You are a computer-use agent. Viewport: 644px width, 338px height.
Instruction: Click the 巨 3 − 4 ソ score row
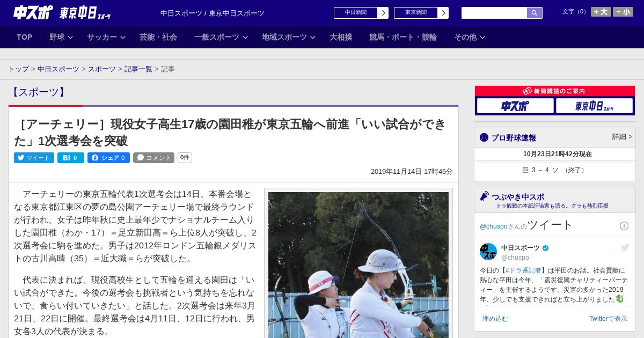pos(555,170)
